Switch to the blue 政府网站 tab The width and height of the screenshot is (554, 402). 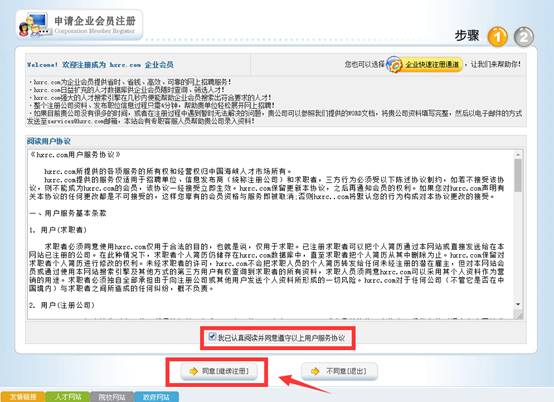pos(156,397)
